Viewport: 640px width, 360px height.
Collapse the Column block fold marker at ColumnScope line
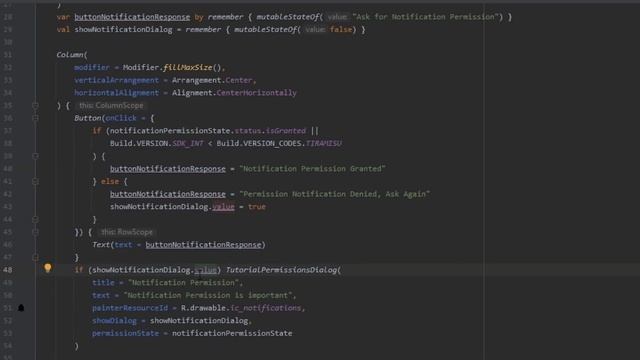pyautogui.click(x=36, y=105)
